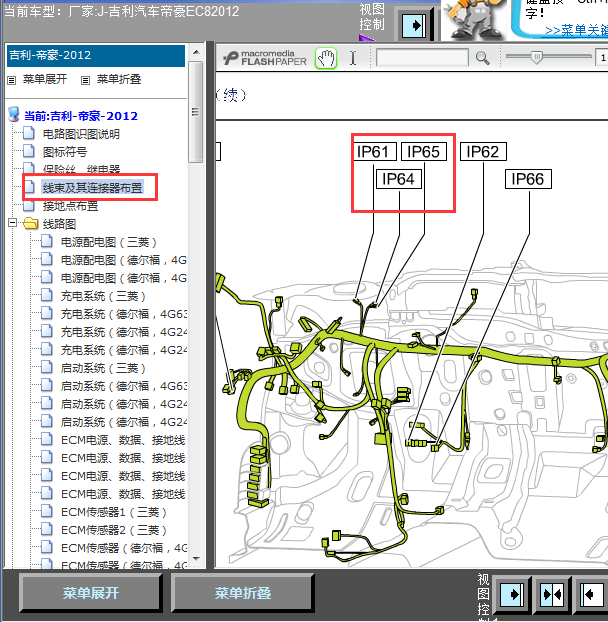Viewport: 608px width, 622px height.
Task: Click the 菜单展开 link atop the tree
Action: [x=45, y=79]
